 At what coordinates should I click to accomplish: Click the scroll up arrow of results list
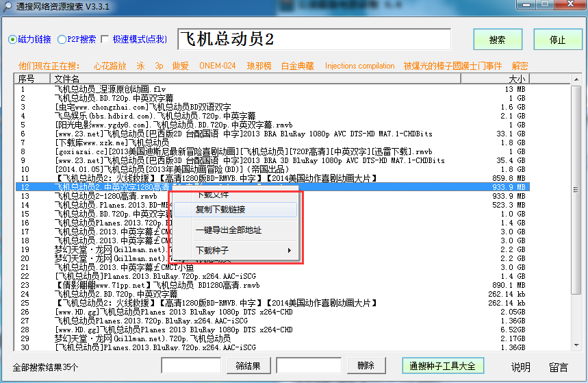click(x=576, y=79)
